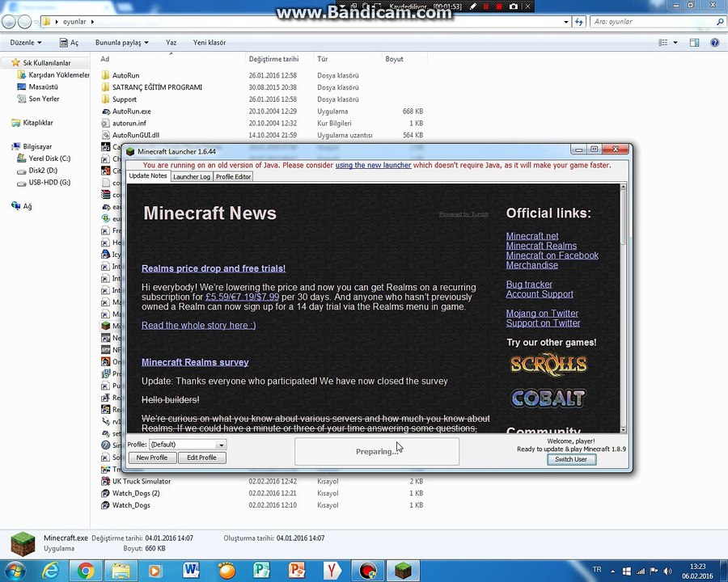Open Microsoft Word from the taskbar

pos(191,571)
